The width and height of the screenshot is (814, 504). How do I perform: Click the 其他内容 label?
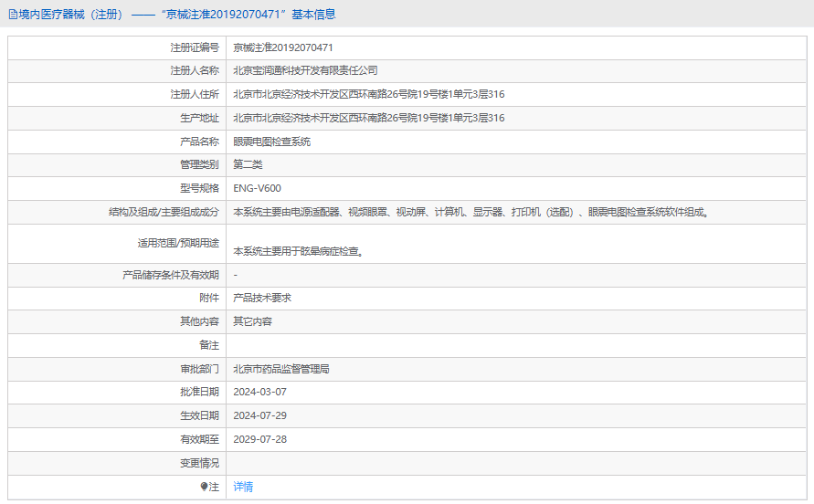(x=199, y=321)
